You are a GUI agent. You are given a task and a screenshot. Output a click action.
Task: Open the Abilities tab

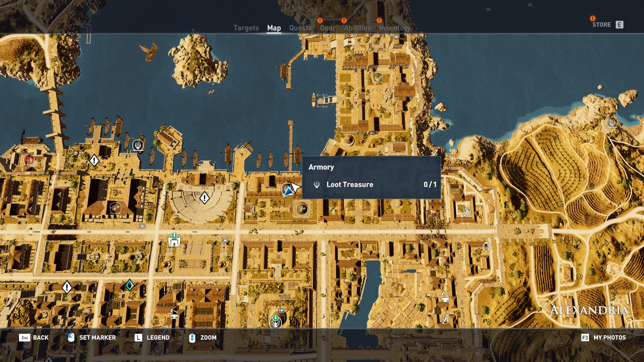[x=357, y=28]
